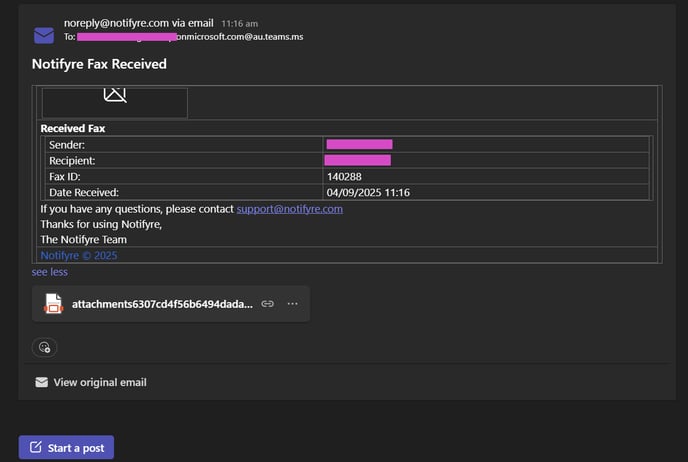688x462 pixels.
Task: Add a reaction with the emoji icon
Action: (44, 347)
